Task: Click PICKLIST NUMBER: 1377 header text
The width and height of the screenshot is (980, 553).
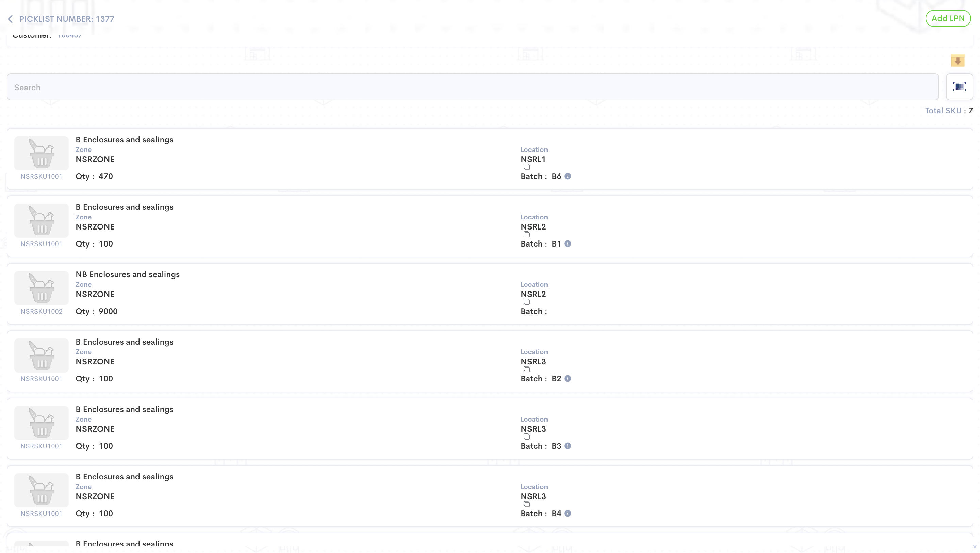Action: pyautogui.click(x=67, y=19)
